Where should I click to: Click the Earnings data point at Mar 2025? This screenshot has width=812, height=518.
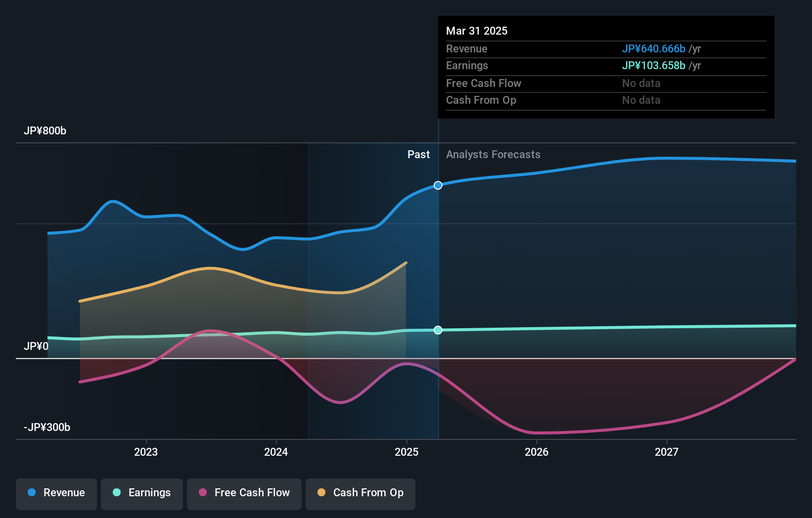point(438,330)
